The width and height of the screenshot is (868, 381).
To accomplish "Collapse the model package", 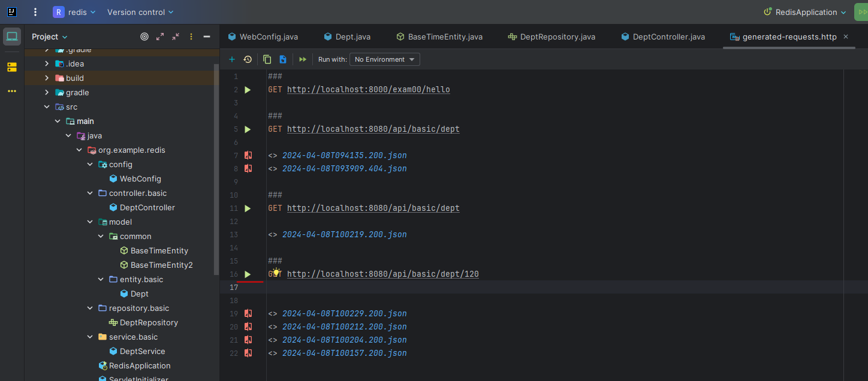I will [x=90, y=222].
